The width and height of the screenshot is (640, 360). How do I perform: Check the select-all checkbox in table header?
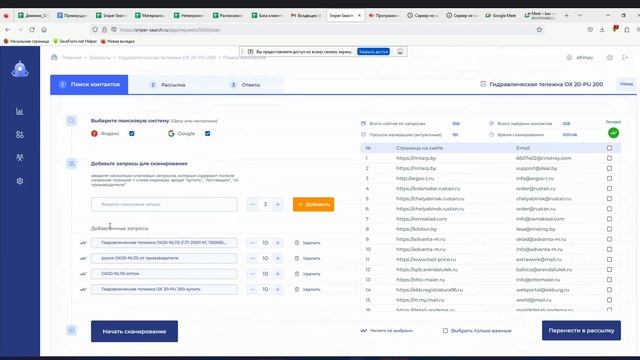coord(609,148)
